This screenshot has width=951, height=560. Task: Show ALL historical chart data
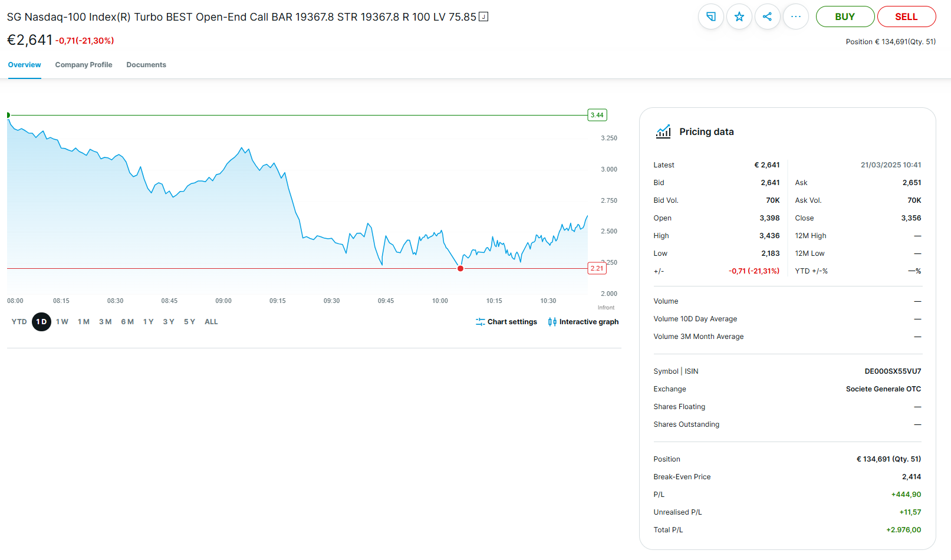point(211,322)
